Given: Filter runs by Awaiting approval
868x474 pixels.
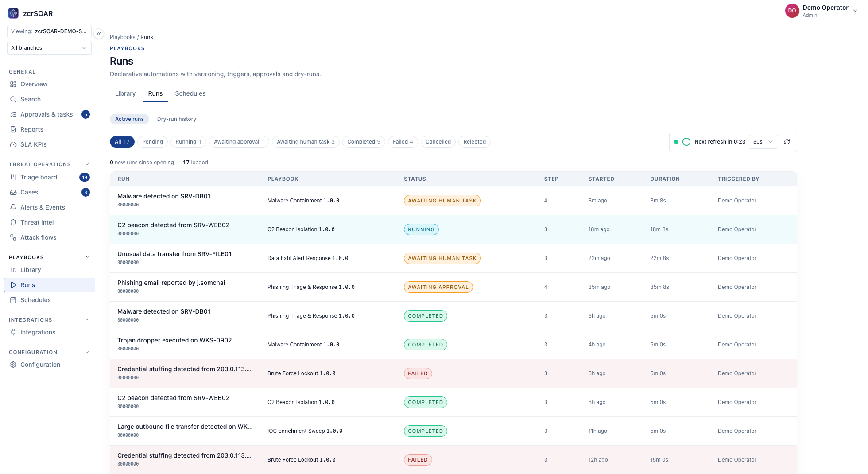Looking at the screenshot, I should (x=239, y=142).
